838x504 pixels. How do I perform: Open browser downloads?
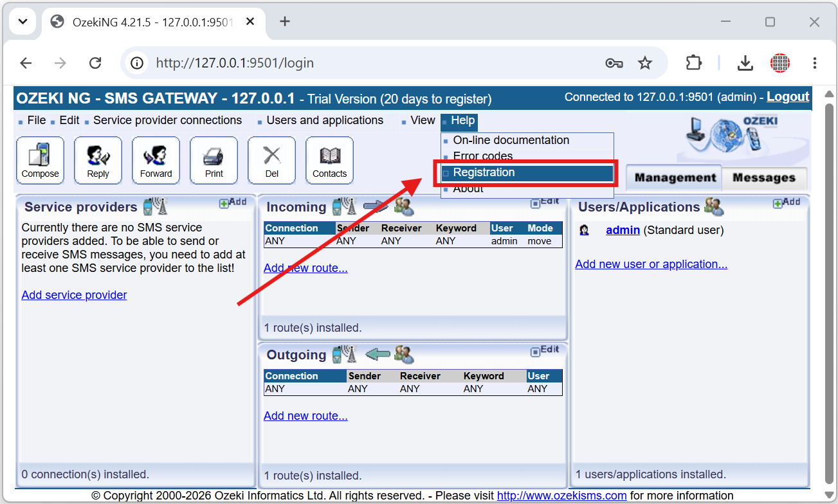pyautogui.click(x=745, y=63)
